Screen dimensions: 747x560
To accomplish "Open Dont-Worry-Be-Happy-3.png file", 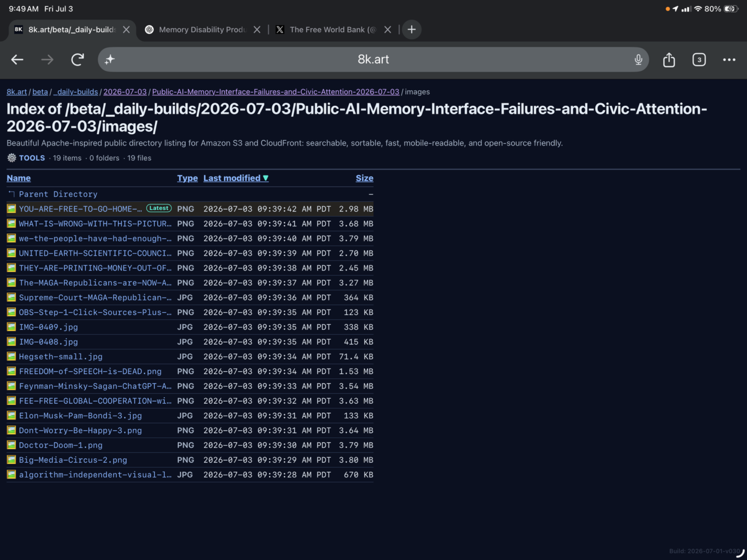I will (x=80, y=430).
